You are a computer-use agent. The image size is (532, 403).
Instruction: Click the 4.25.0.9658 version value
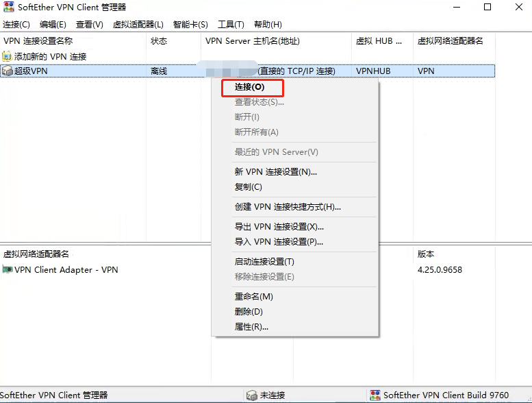440,269
